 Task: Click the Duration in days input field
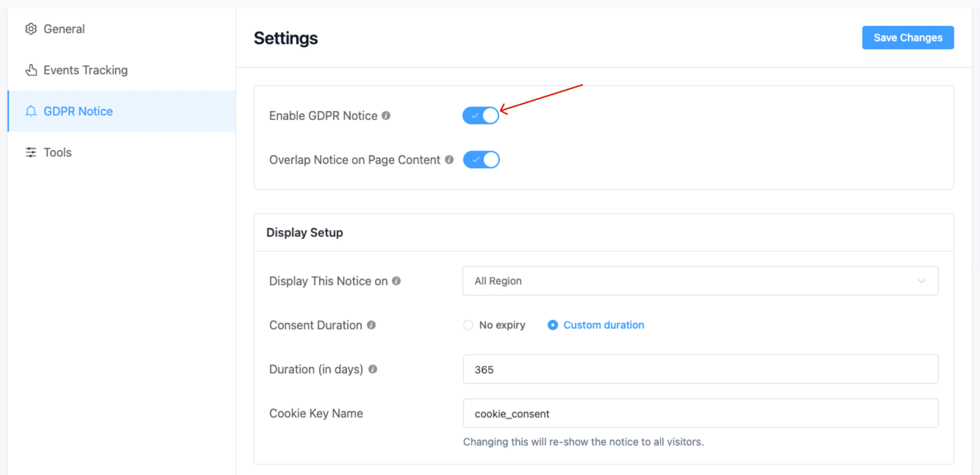[700, 369]
